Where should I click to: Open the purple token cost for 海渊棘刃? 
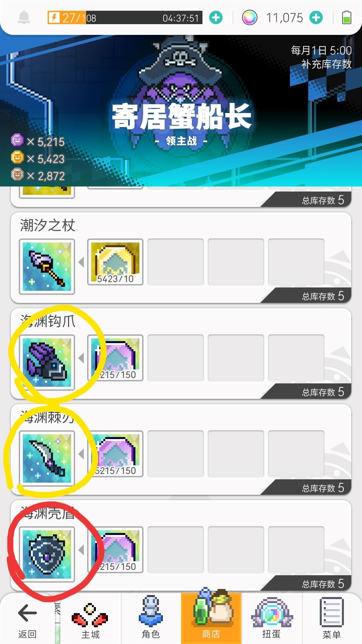pyautogui.click(x=115, y=454)
